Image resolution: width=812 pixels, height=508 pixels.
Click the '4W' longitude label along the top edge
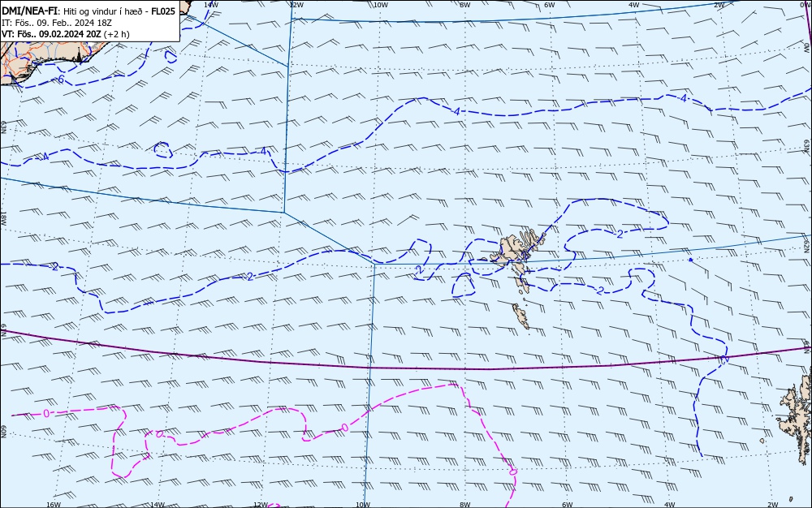(x=634, y=5)
